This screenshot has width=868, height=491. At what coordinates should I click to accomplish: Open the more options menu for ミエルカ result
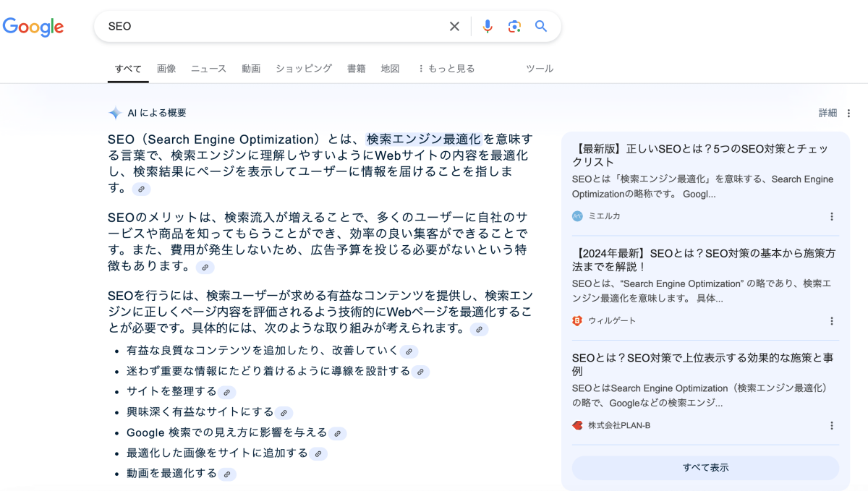point(832,216)
